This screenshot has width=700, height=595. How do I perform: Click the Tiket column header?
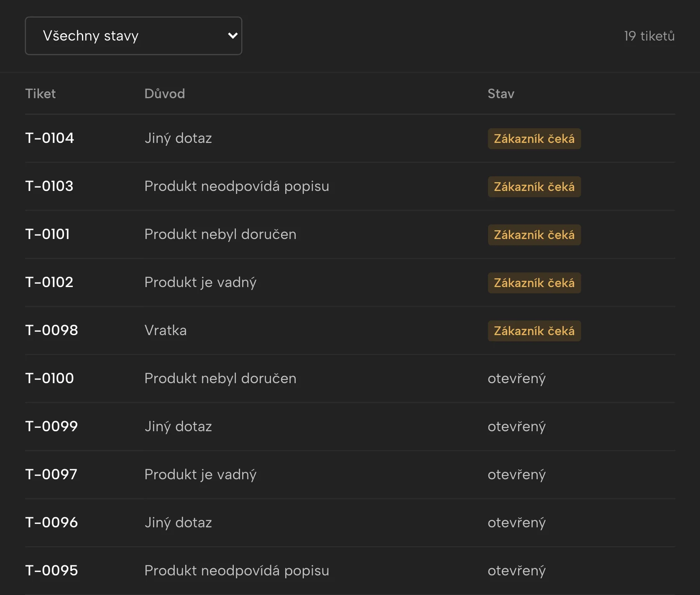click(x=40, y=94)
